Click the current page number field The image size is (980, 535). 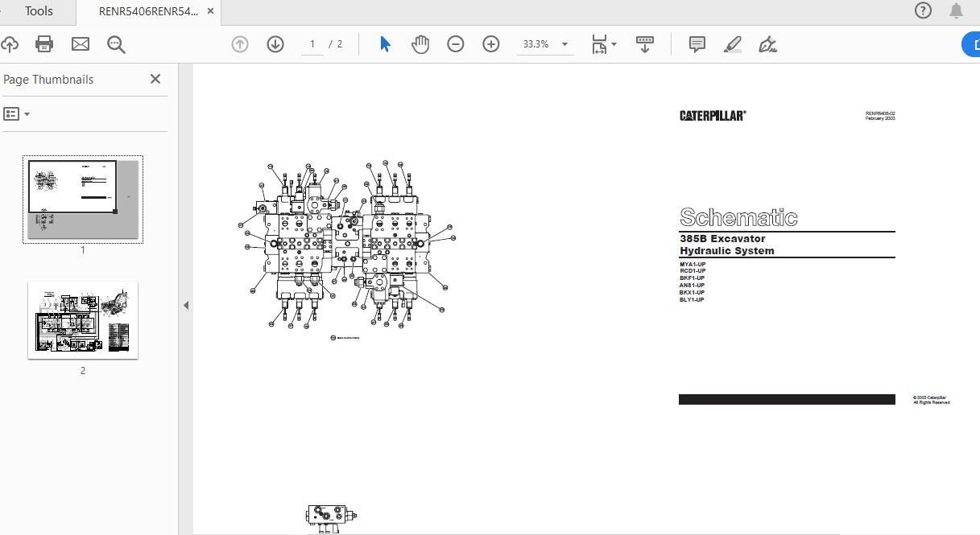point(312,44)
